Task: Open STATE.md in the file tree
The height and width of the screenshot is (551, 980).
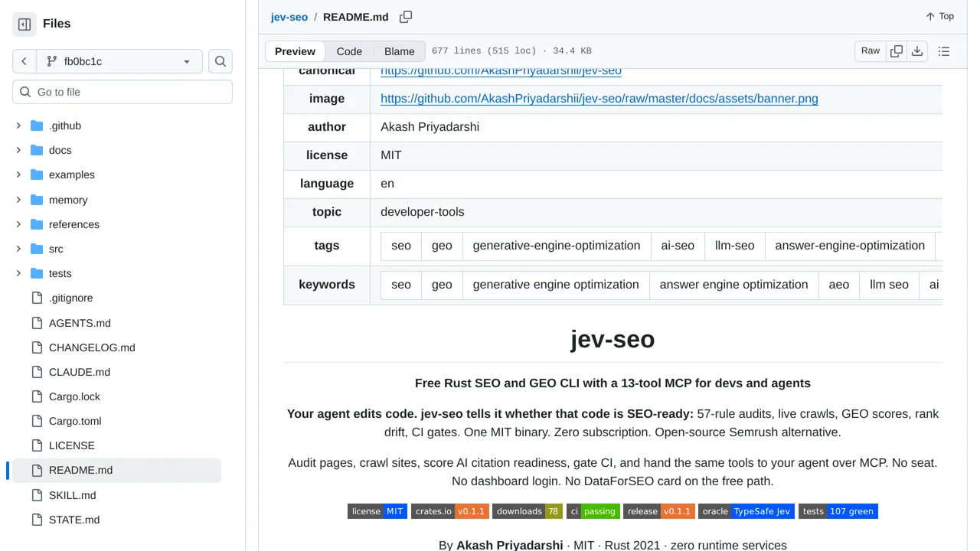Action: [x=74, y=520]
